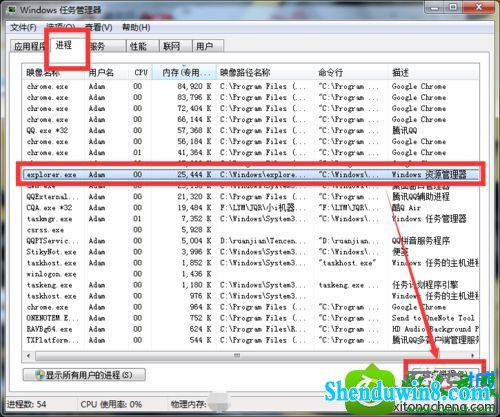The width and height of the screenshot is (500, 417).
Task: Sort by the 映像路径名称 column header
Action: pos(265,72)
